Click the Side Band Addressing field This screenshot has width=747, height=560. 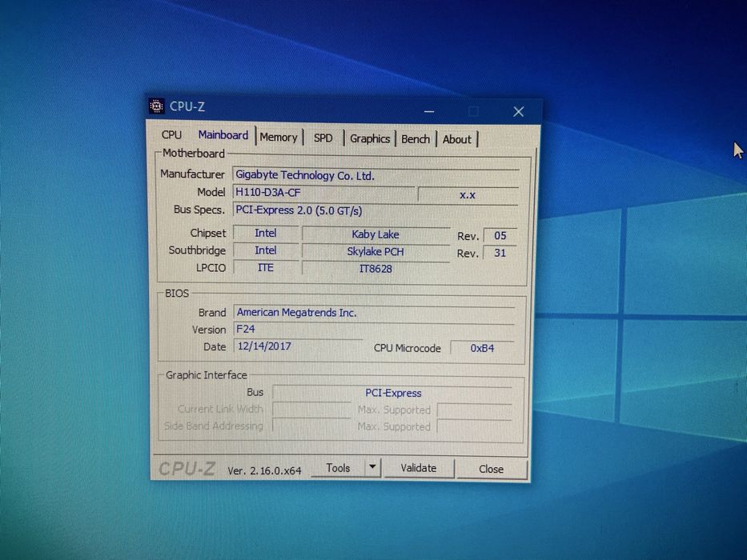point(312,426)
